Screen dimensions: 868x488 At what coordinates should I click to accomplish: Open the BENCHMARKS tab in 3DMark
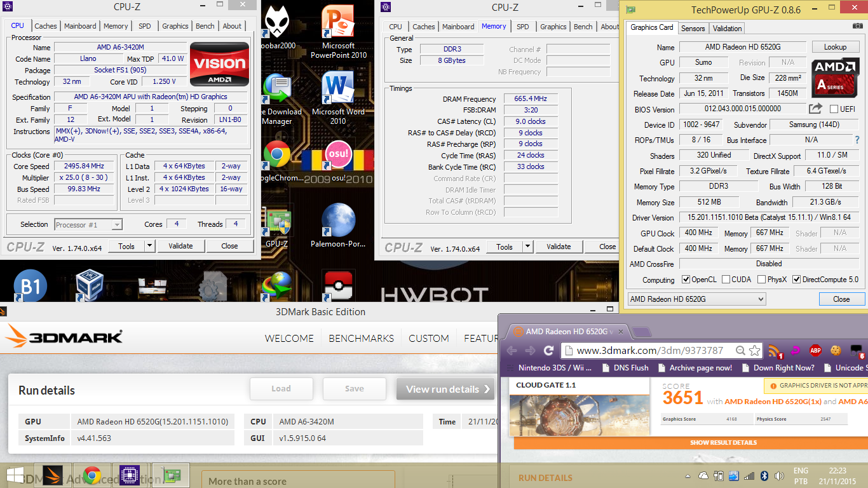[361, 339]
